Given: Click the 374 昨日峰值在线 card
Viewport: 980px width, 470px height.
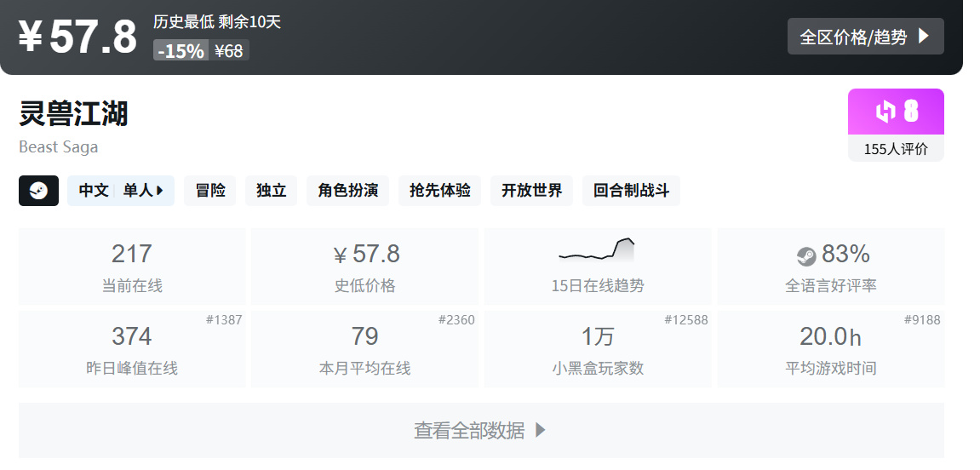Looking at the screenshot, I should coord(132,349).
